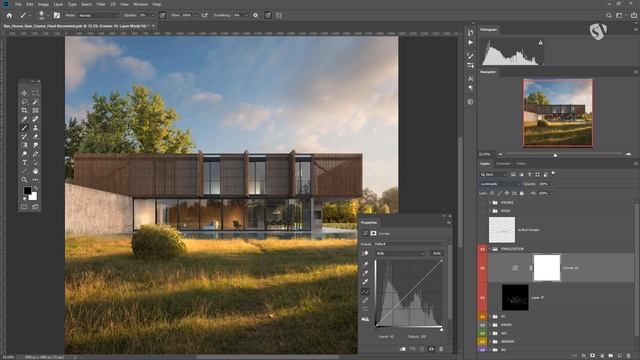Click the background color swatch
The height and width of the screenshot is (360, 640).
coord(33,196)
